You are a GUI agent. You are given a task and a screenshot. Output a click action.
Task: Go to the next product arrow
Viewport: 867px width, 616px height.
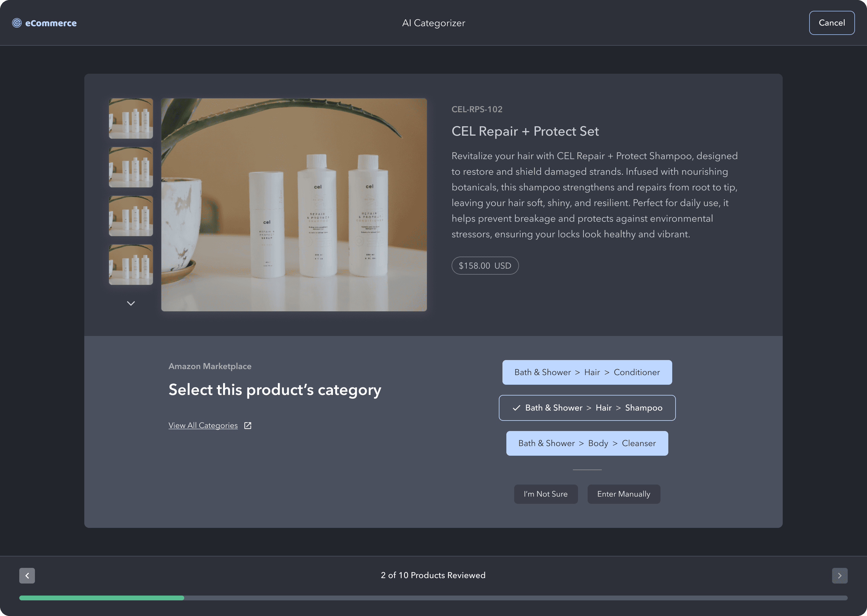[x=839, y=575]
